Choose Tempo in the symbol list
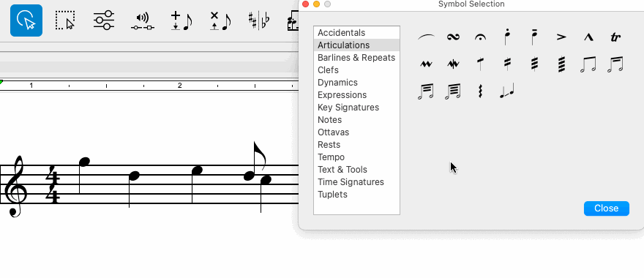The height and width of the screenshot is (278, 644). pyautogui.click(x=356, y=157)
